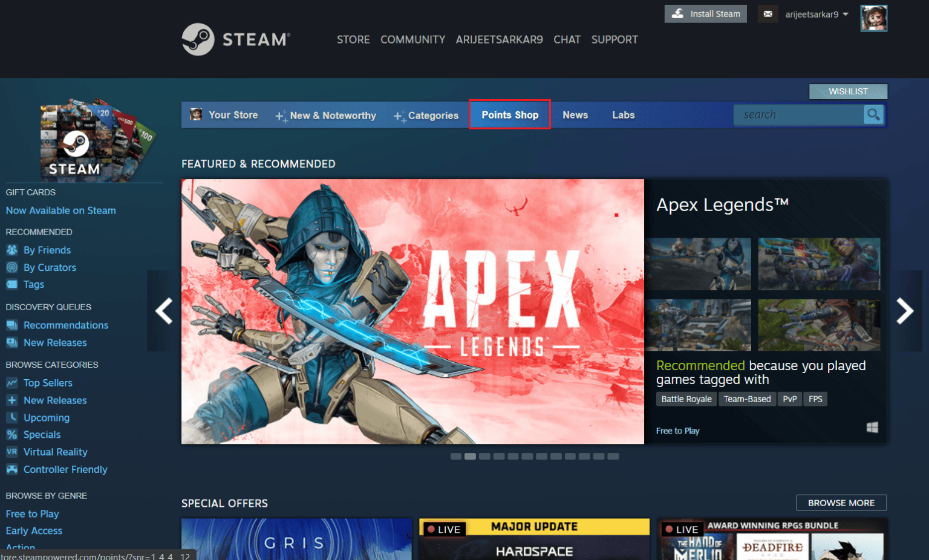
Task: Click the Virtual Reality VR icon
Action: [x=12, y=452]
